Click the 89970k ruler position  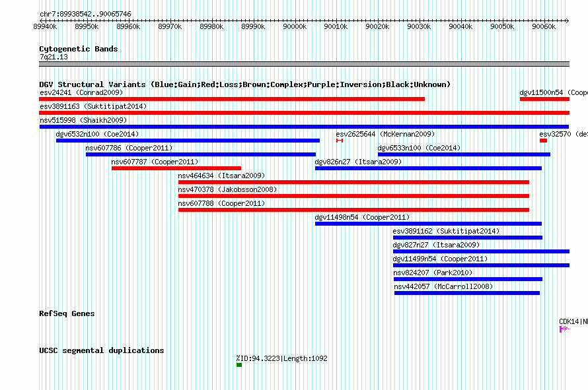click(170, 26)
